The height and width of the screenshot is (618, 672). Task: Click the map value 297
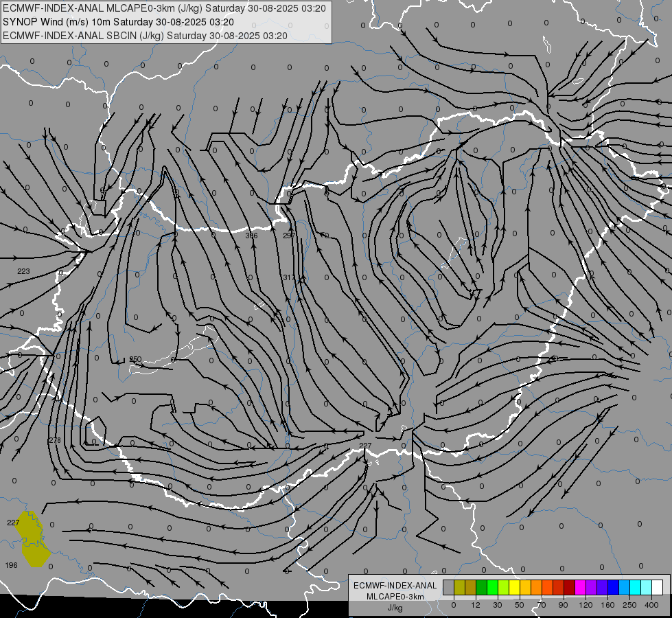coord(289,236)
